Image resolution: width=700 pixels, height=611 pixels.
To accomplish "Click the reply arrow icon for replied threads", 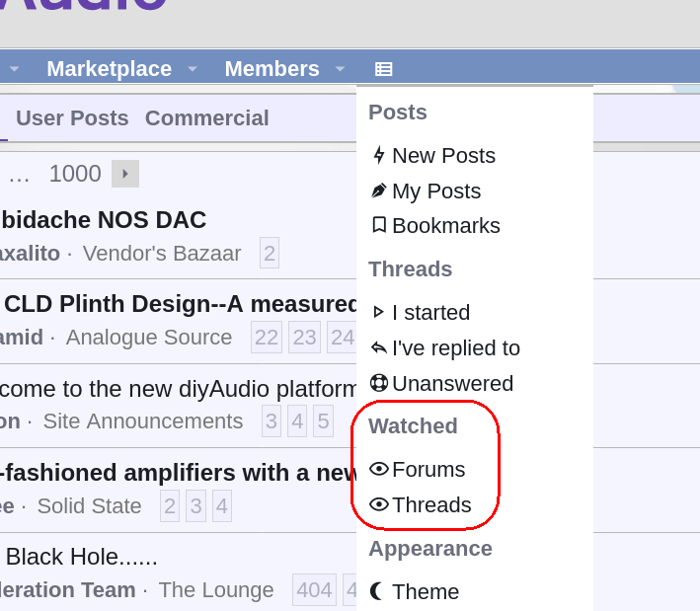I will click(378, 347).
